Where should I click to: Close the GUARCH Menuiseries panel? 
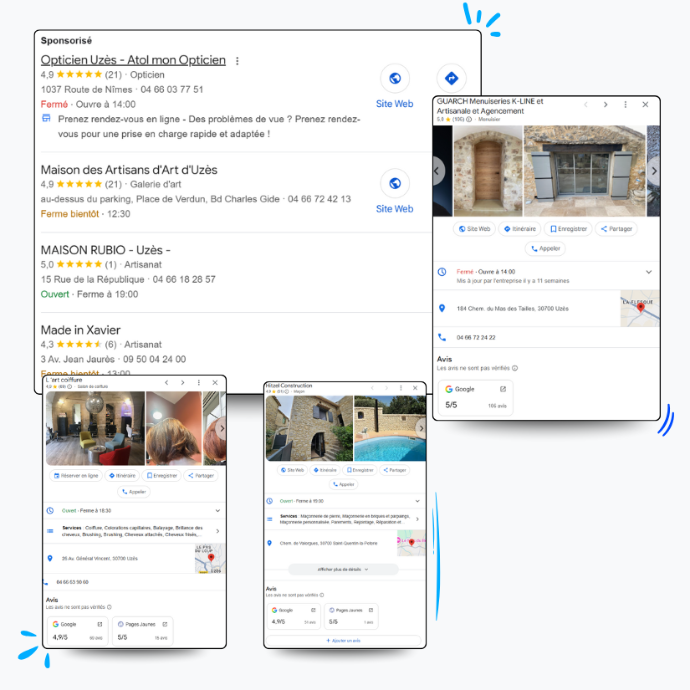tap(645, 105)
